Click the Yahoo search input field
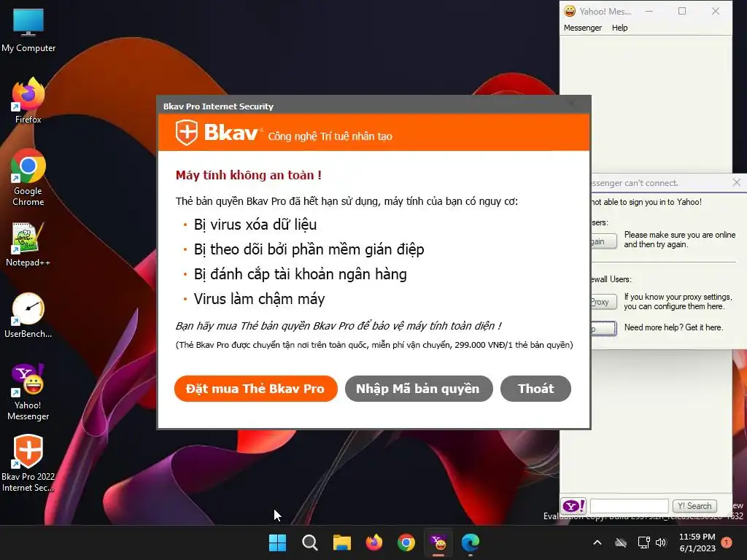Viewport: 747px width, 560px height. pyautogui.click(x=630, y=506)
